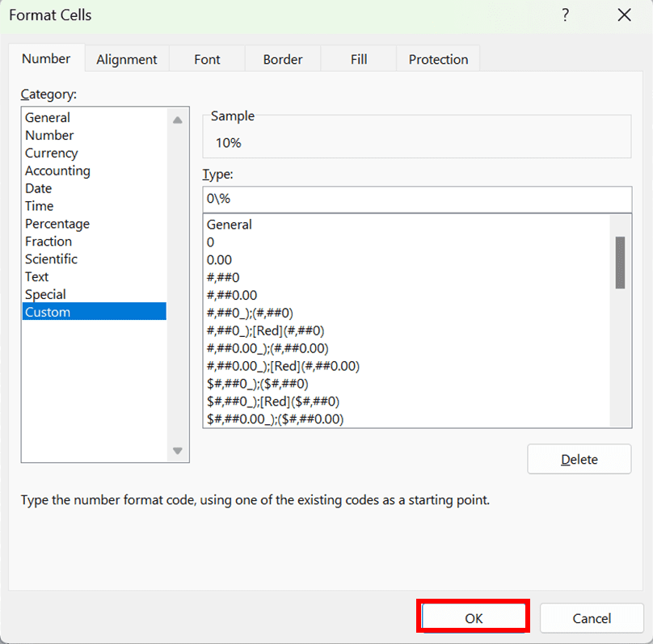Viewport: 653px width, 644px height.
Task: Pick the Accounting category
Action: pyautogui.click(x=94, y=170)
